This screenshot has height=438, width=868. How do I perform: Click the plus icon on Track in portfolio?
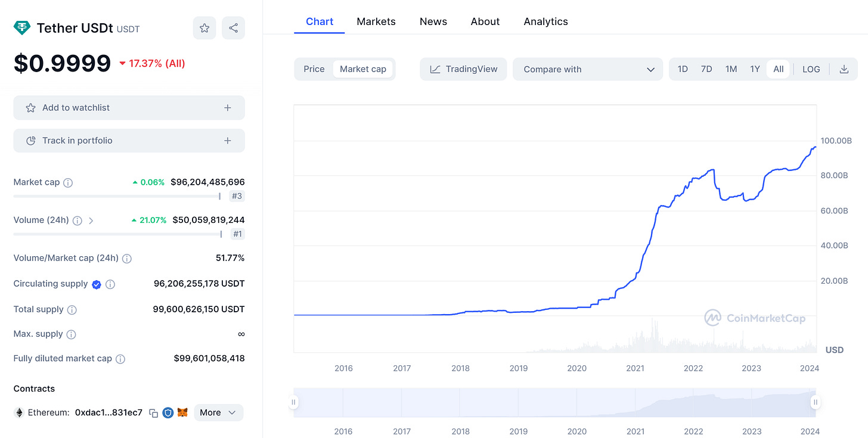tap(227, 141)
